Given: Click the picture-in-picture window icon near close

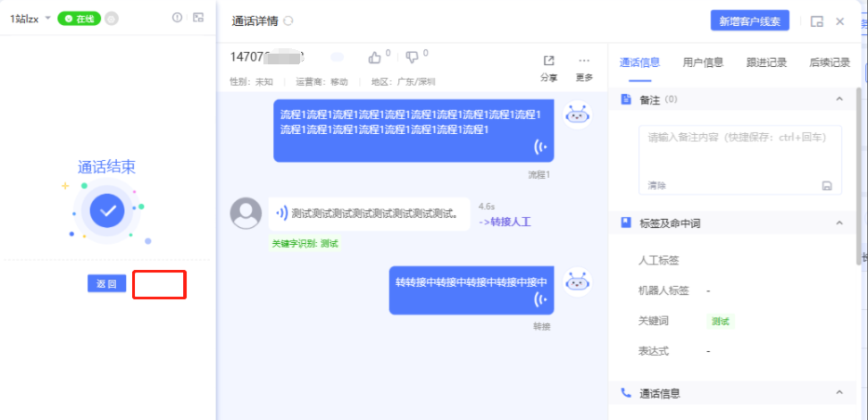Looking at the screenshot, I should pyautogui.click(x=816, y=21).
